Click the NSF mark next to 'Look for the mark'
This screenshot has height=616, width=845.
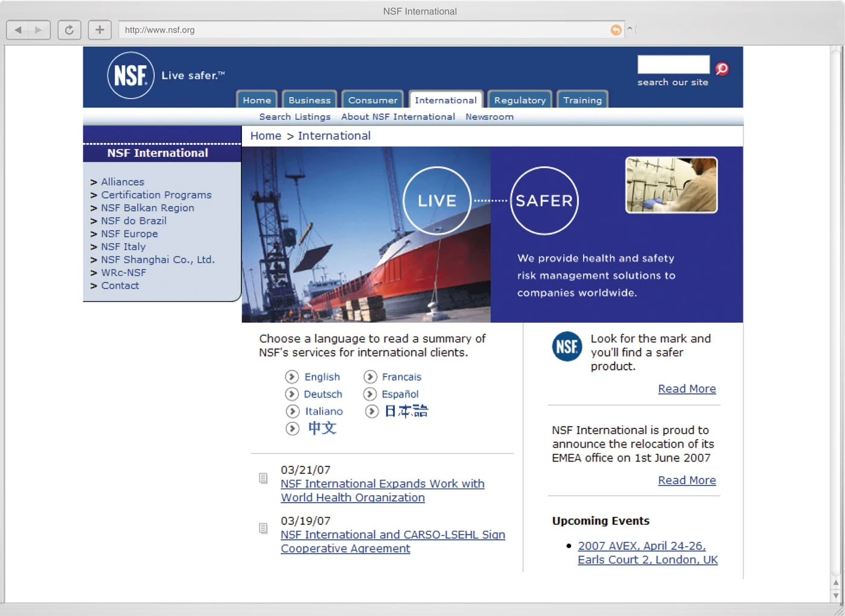pos(567,347)
